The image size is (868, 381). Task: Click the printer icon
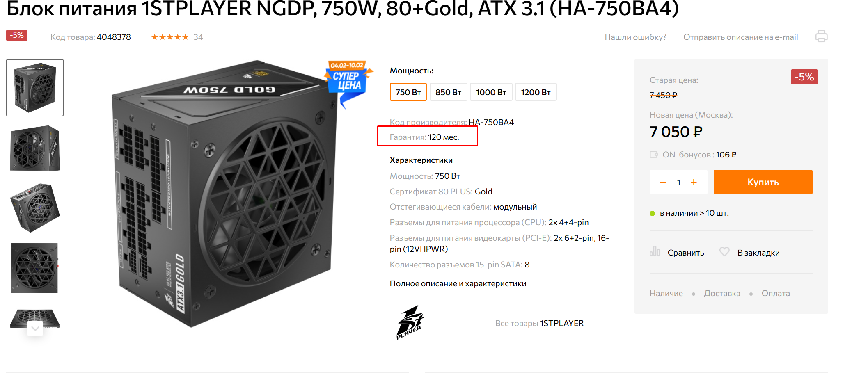(821, 36)
